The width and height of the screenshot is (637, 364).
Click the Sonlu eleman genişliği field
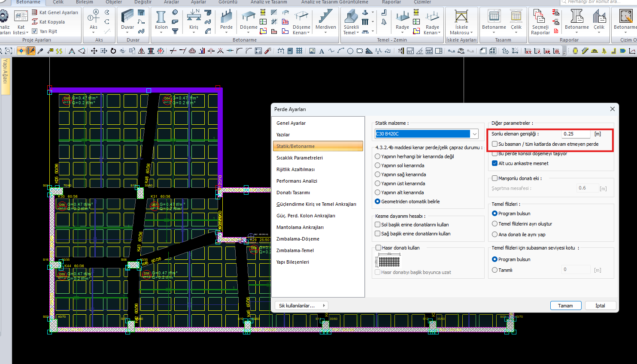click(x=576, y=134)
